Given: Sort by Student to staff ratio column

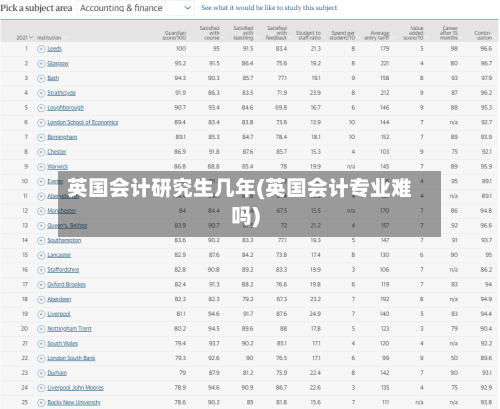Looking at the screenshot, I should click(x=308, y=35).
